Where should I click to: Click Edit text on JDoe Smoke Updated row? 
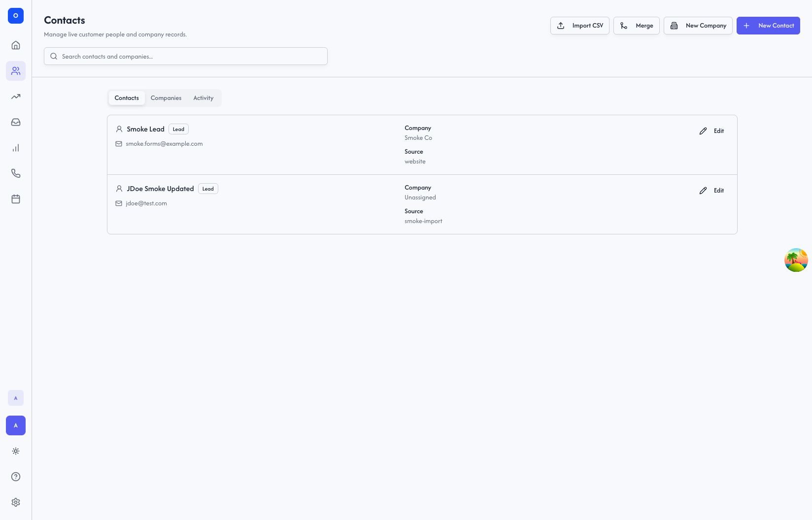tap(719, 191)
